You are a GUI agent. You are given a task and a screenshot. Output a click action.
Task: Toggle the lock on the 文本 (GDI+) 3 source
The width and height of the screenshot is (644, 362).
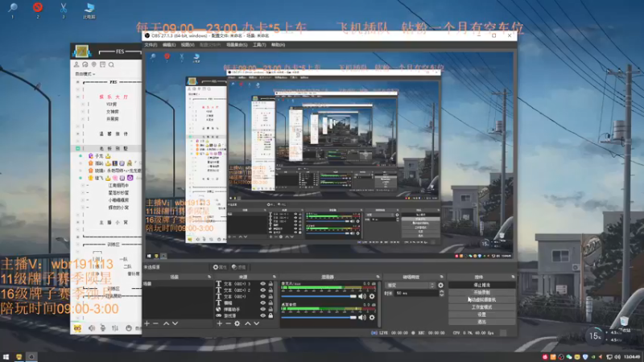pyautogui.click(x=270, y=284)
